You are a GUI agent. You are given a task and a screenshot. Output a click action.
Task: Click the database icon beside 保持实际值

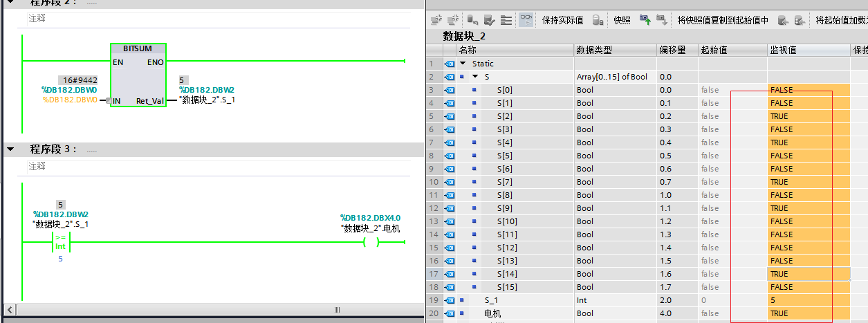pyautogui.click(x=598, y=20)
